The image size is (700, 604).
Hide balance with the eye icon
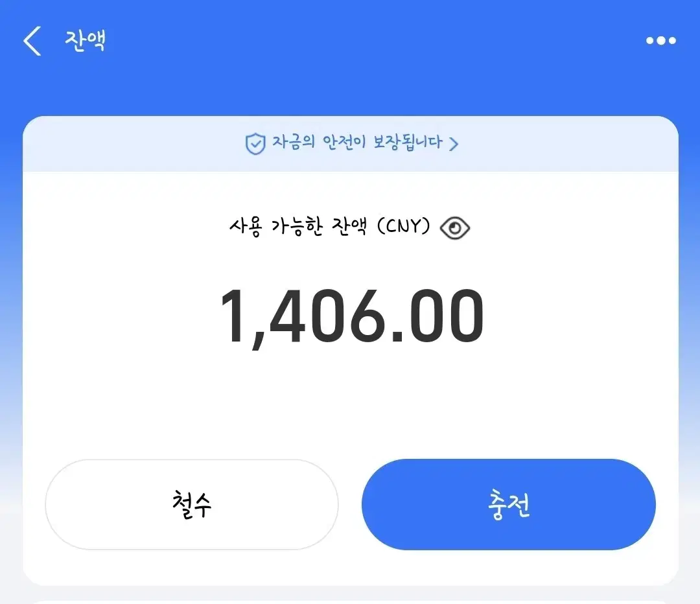coord(454,228)
